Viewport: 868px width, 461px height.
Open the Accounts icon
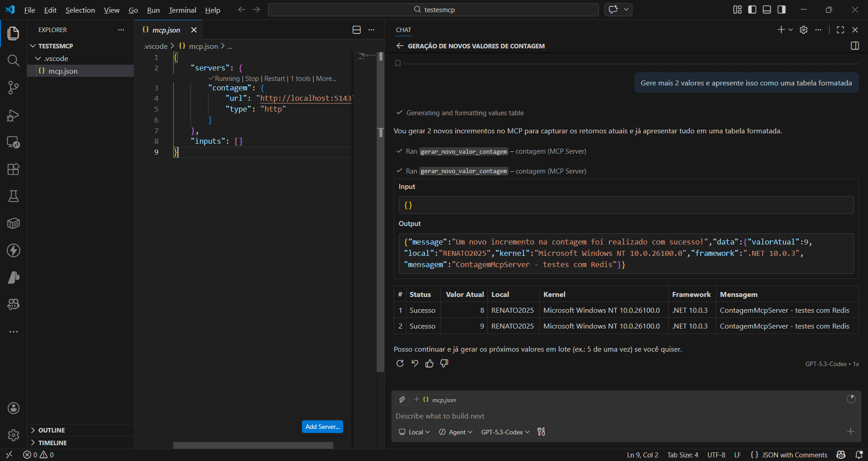click(14, 408)
